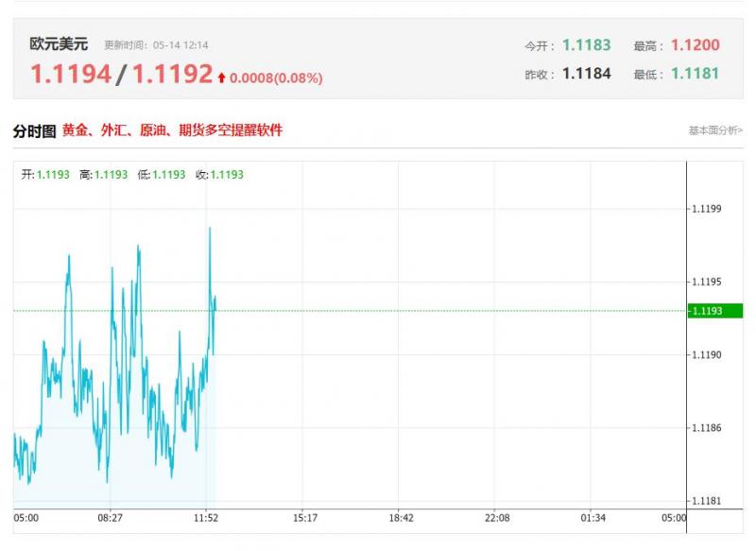Viewport: 756px width, 551px height.
Task: Click the 今开 value 1.1183
Action: click(586, 45)
